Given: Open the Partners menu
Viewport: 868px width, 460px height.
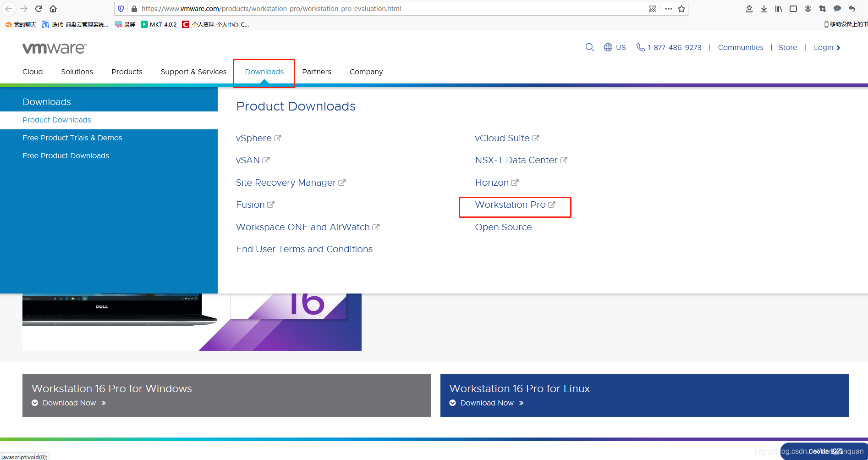Looking at the screenshot, I should coord(317,72).
